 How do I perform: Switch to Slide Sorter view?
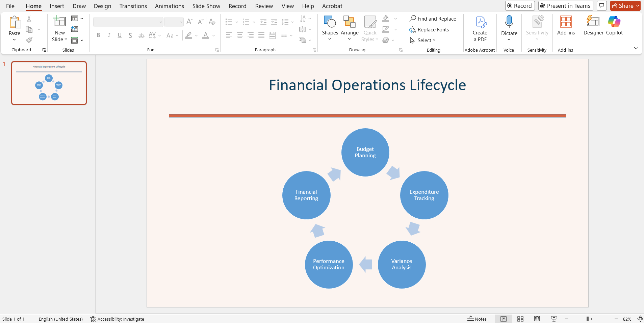[x=520, y=319]
